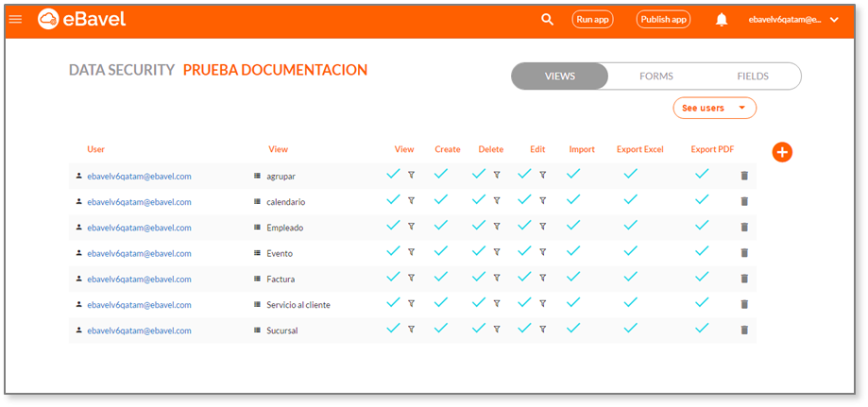This screenshot has height=407, width=868.
Task: Open Edit filter for agrupar row
Action: coord(542,175)
